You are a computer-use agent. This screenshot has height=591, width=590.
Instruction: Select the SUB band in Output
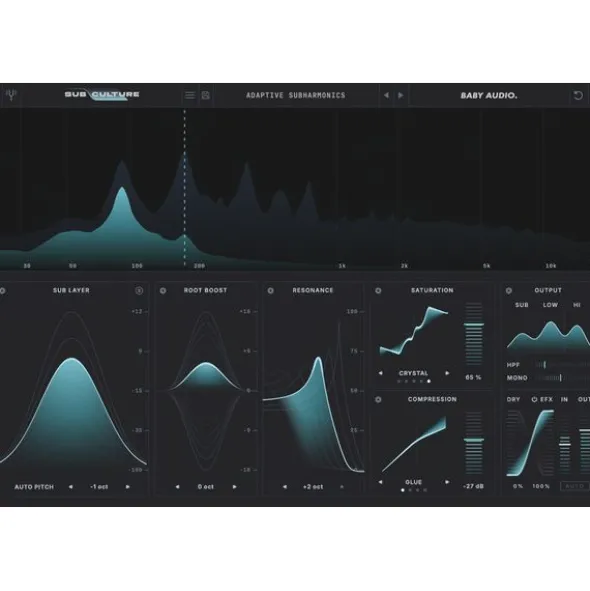point(522,305)
